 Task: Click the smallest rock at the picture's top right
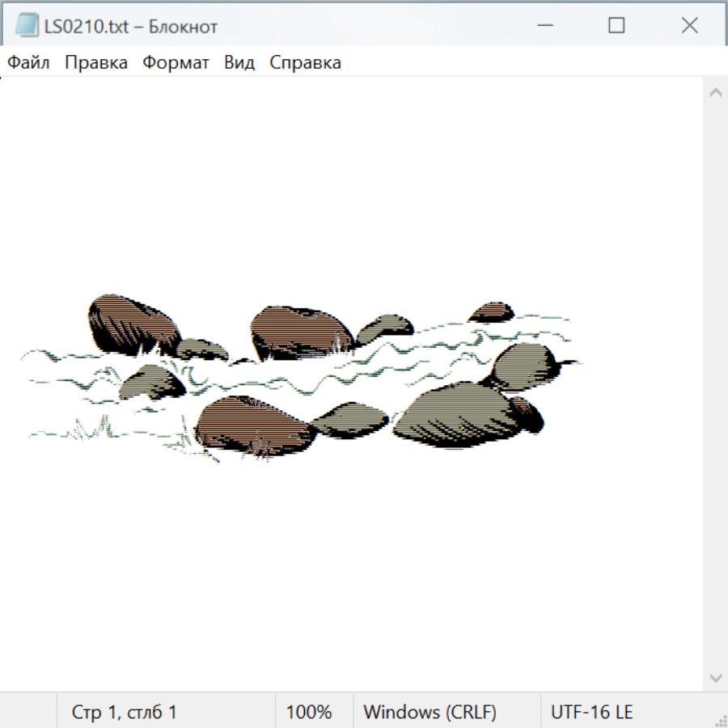[x=492, y=312]
